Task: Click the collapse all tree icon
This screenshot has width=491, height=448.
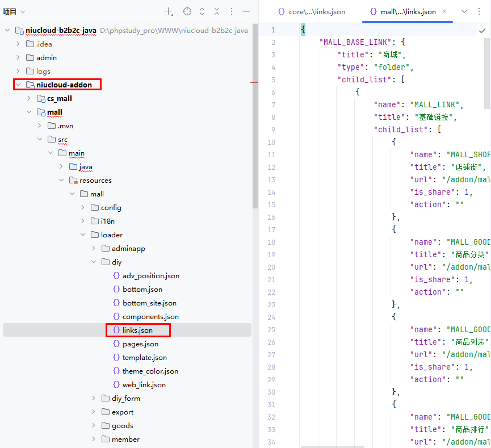Action: 217,11
